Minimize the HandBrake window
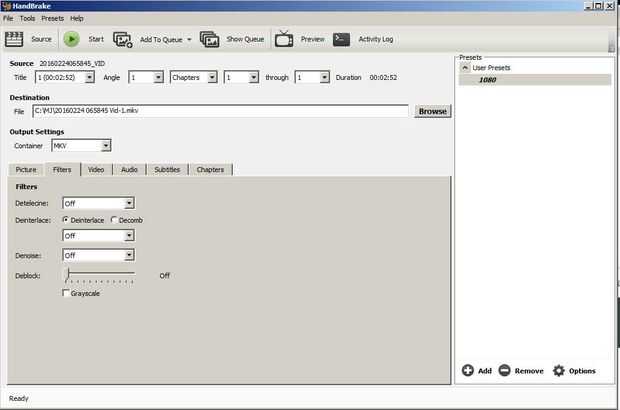The width and height of the screenshot is (620, 410). pos(588,6)
